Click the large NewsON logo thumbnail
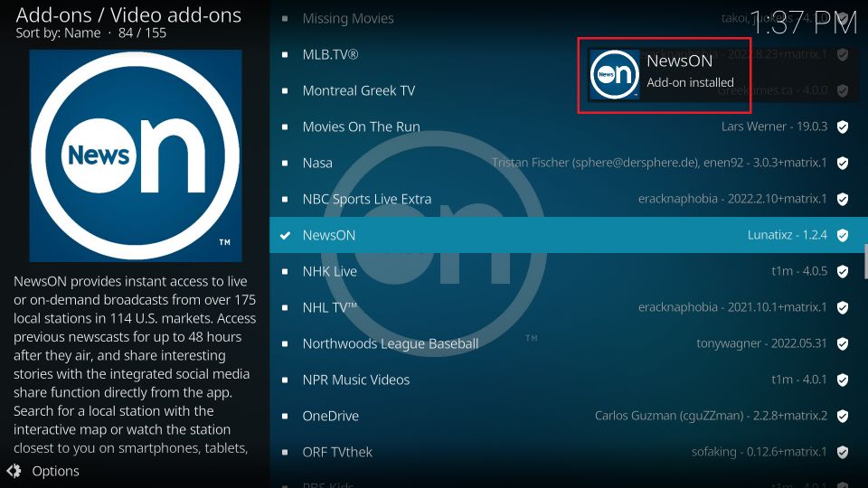This screenshot has width=868, height=488. (136, 155)
